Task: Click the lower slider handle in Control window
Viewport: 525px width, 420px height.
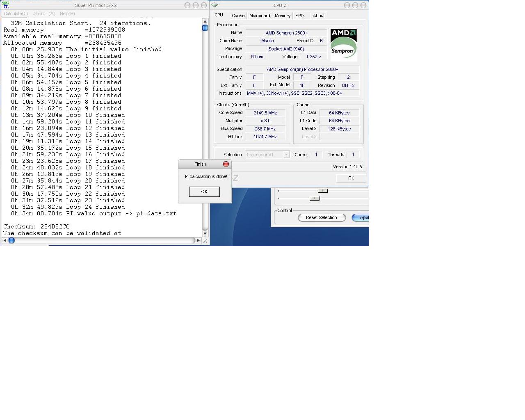Action: pyautogui.click(x=315, y=199)
